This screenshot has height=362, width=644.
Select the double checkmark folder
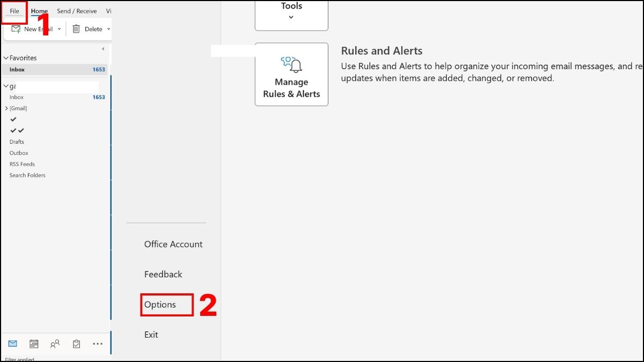17,130
